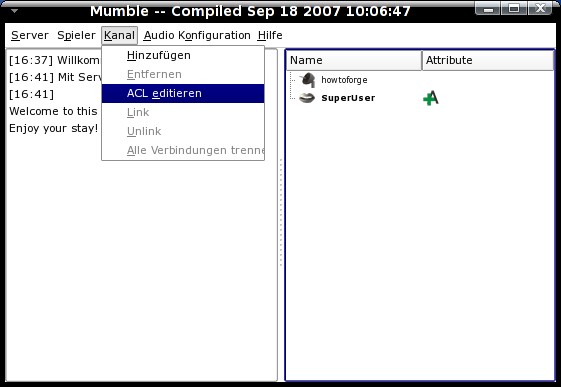Image resolution: width=561 pixels, height=387 pixels.
Task: Click the Attribute column header
Action: click(x=488, y=60)
